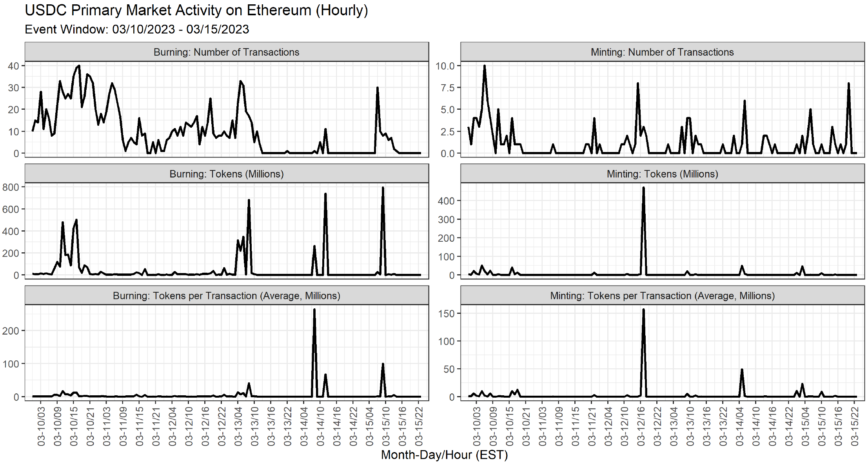
Task: Click the Burning: Tokens (Millions) panel header
Action: click(227, 174)
